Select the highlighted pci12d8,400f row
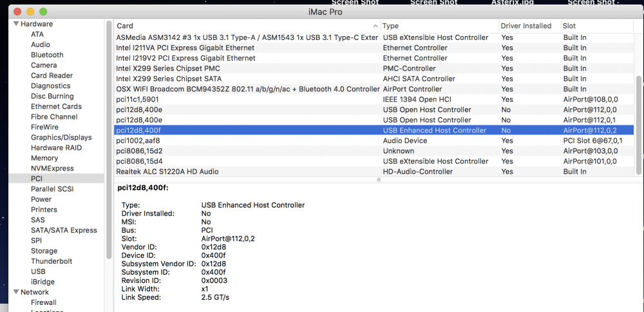 [374, 130]
